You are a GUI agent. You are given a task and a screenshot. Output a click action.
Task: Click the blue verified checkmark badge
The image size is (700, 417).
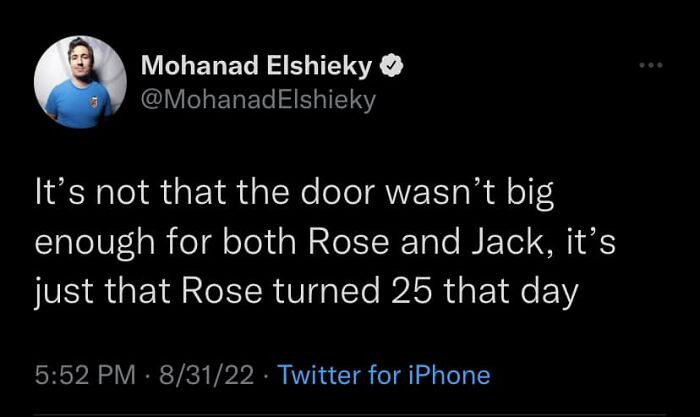point(395,68)
